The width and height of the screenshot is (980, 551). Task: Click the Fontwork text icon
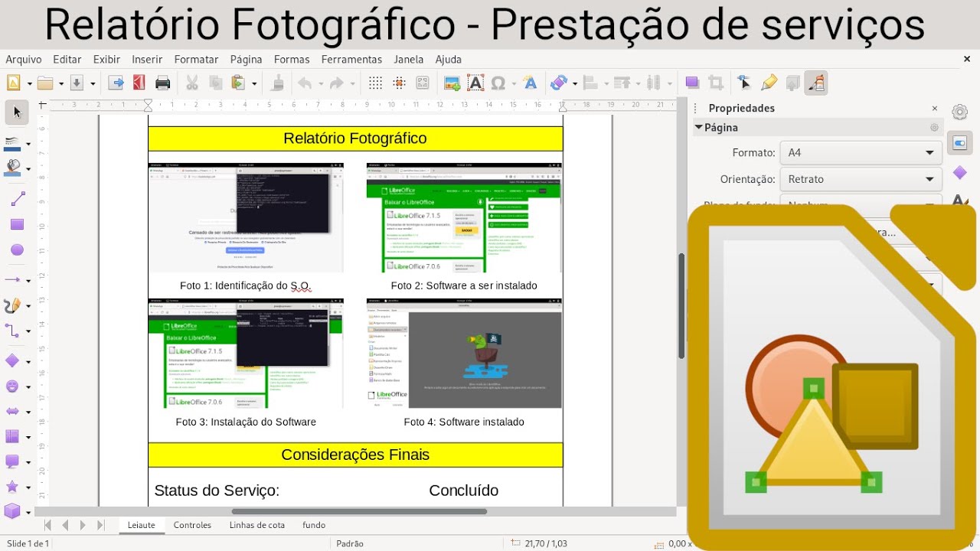click(x=530, y=83)
